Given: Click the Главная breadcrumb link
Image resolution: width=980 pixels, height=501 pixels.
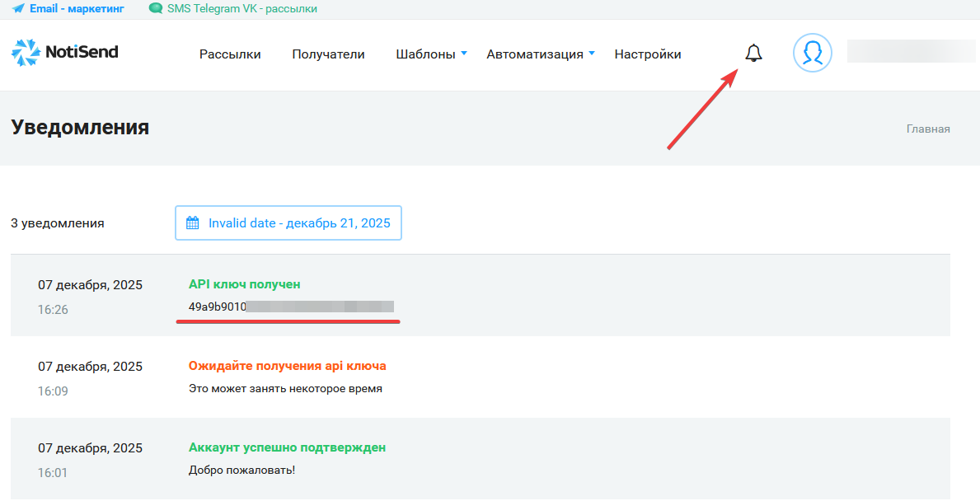Looking at the screenshot, I should click(x=928, y=129).
